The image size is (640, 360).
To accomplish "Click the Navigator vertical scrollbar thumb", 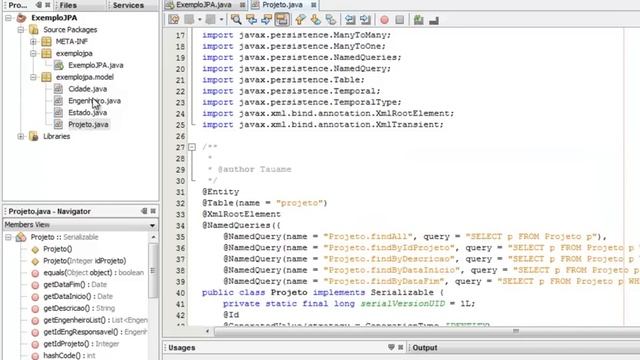I will pos(153,270).
